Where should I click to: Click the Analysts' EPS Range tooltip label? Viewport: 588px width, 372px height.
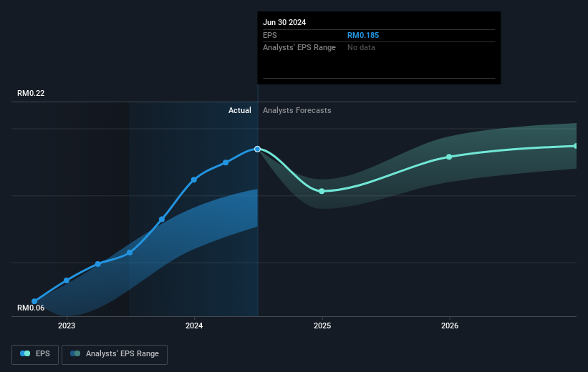click(x=299, y=48)
